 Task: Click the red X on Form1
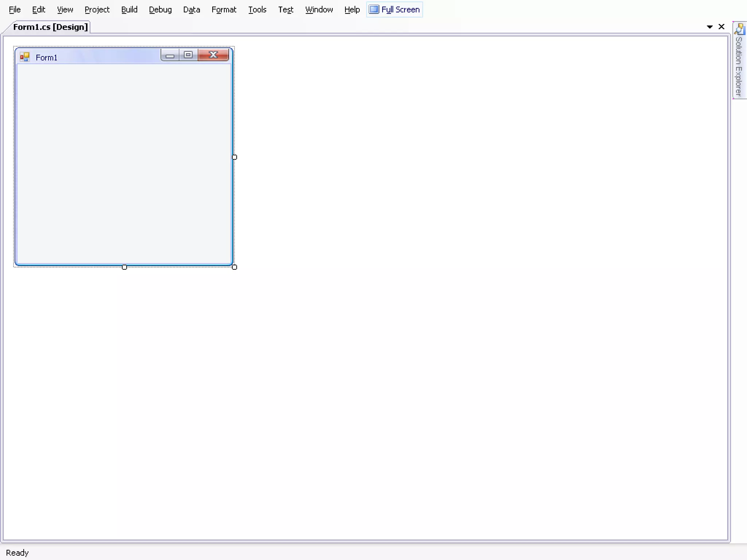[x=213, y=55]
